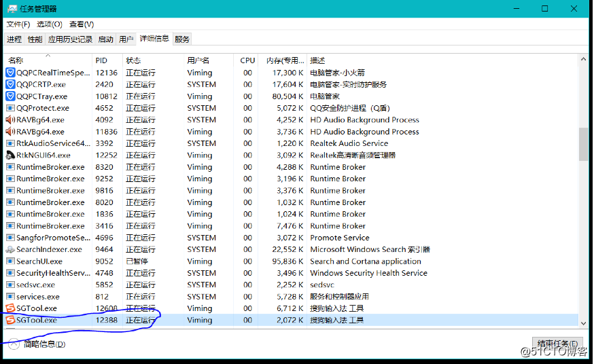Click the Task Manager title bar icon
This screenshot has height=364, width=594.
pos(12,9)
